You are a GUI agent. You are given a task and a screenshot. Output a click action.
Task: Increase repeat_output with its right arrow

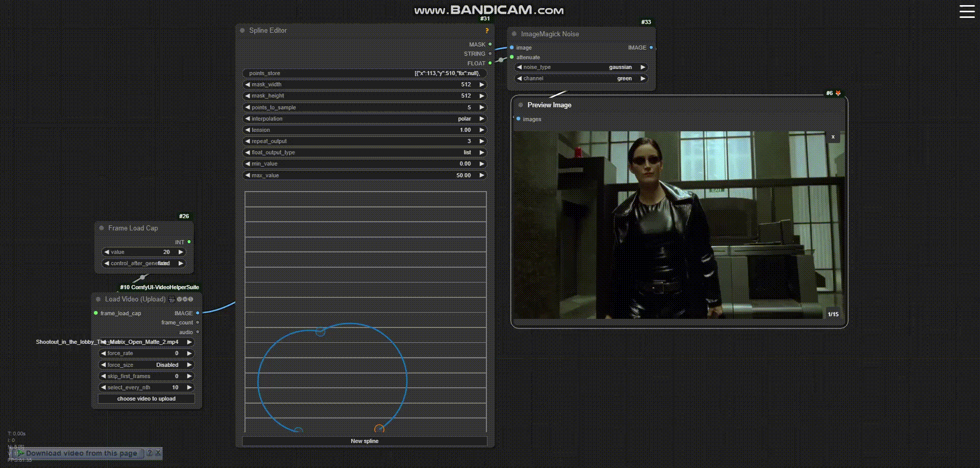tap(481, 142)
